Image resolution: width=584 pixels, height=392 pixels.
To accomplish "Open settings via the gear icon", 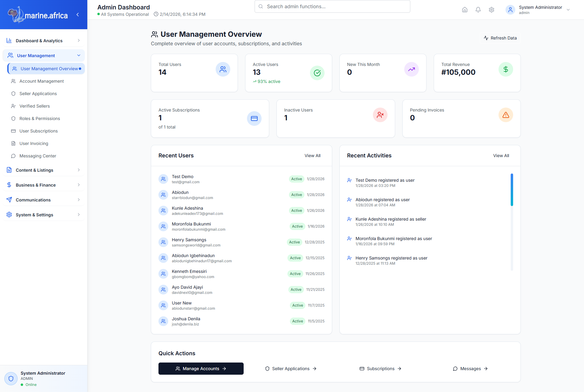I will (x=491, y=10).
